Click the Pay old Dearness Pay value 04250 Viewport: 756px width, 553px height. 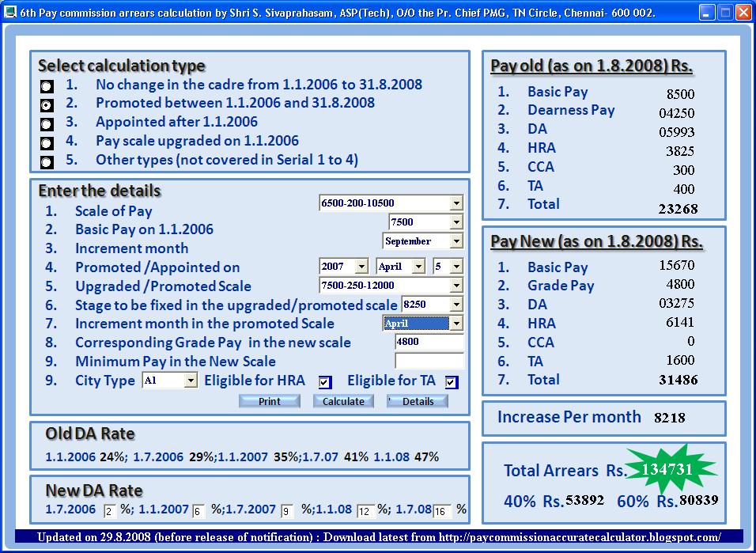click(677, 113)
